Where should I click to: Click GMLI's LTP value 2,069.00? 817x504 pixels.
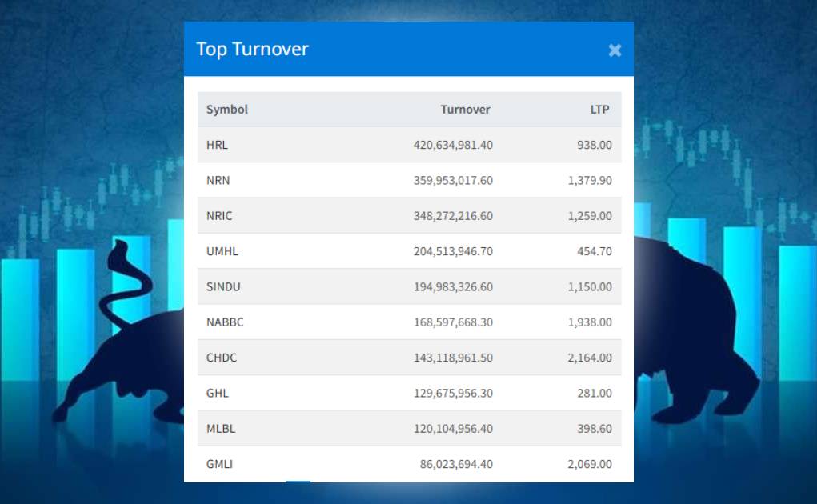click(590, 464)
